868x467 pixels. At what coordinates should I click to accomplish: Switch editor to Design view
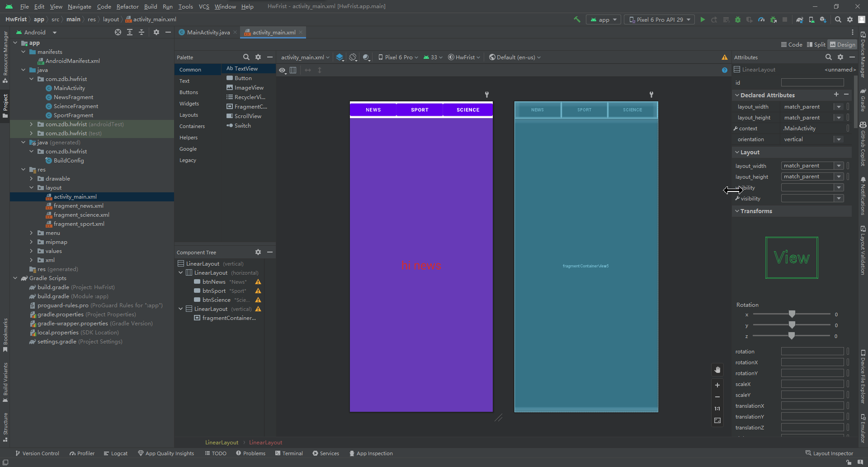click(x=843, y=44)
